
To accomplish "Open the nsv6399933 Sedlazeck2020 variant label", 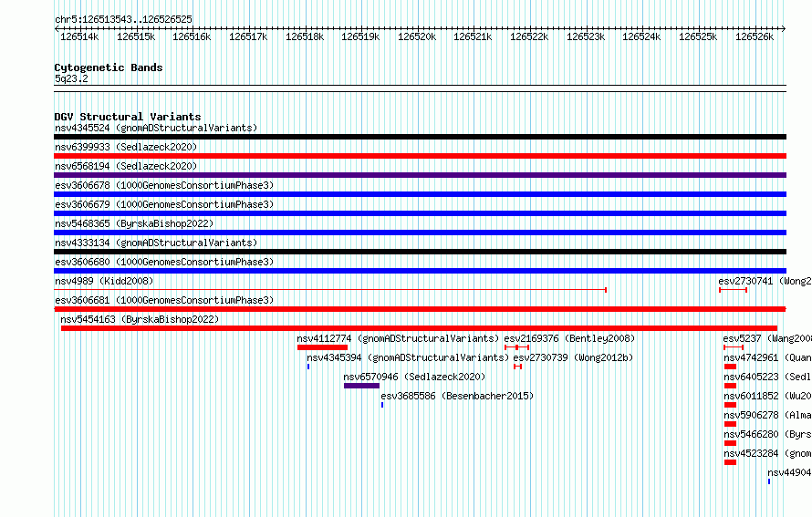I will tap(126, 147).
